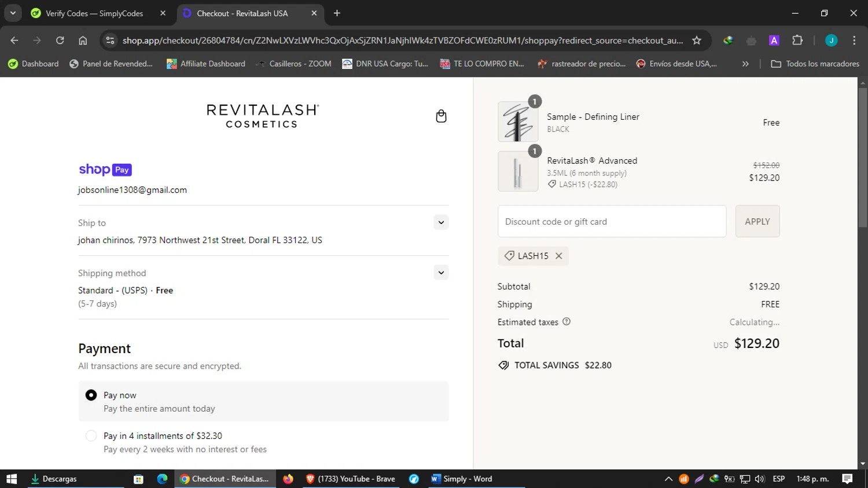Expand the Shipping method section
This screenshot has height=488, width=868.
pos(441,273)
